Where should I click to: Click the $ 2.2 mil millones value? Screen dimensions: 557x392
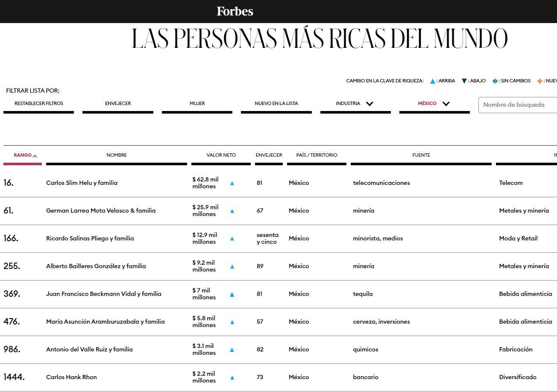[204, 377]
